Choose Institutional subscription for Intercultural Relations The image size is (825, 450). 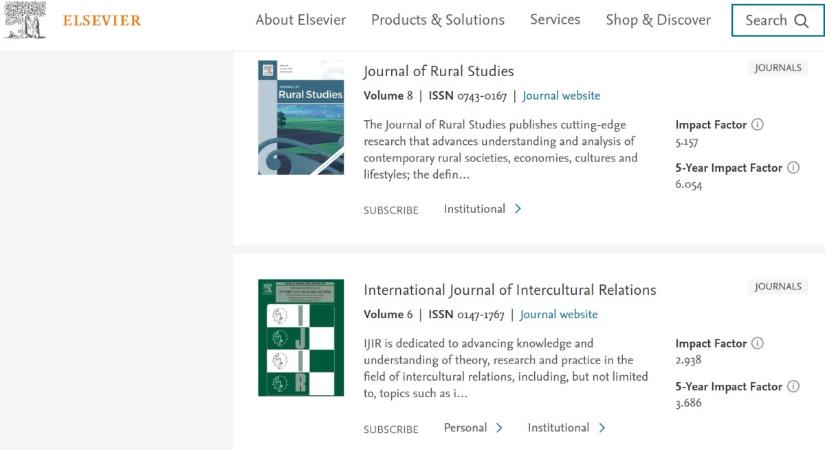[558, 427]
